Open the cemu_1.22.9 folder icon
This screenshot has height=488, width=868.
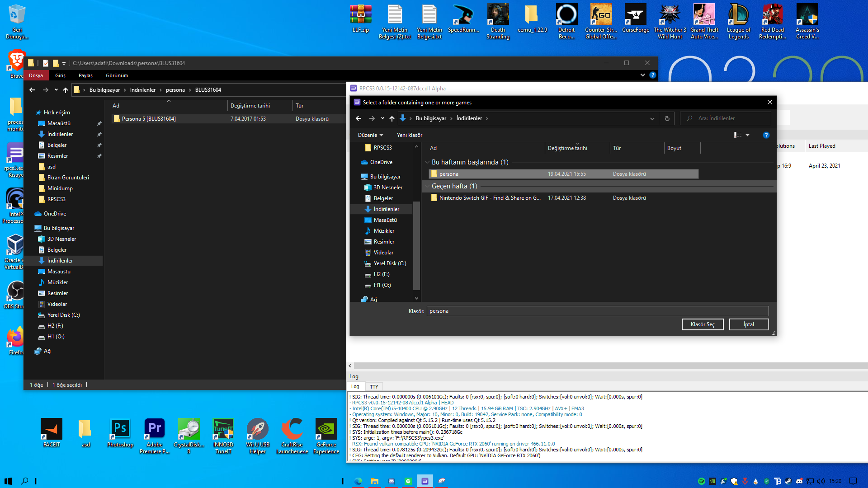pyautogui.click(x=532, y=19)
